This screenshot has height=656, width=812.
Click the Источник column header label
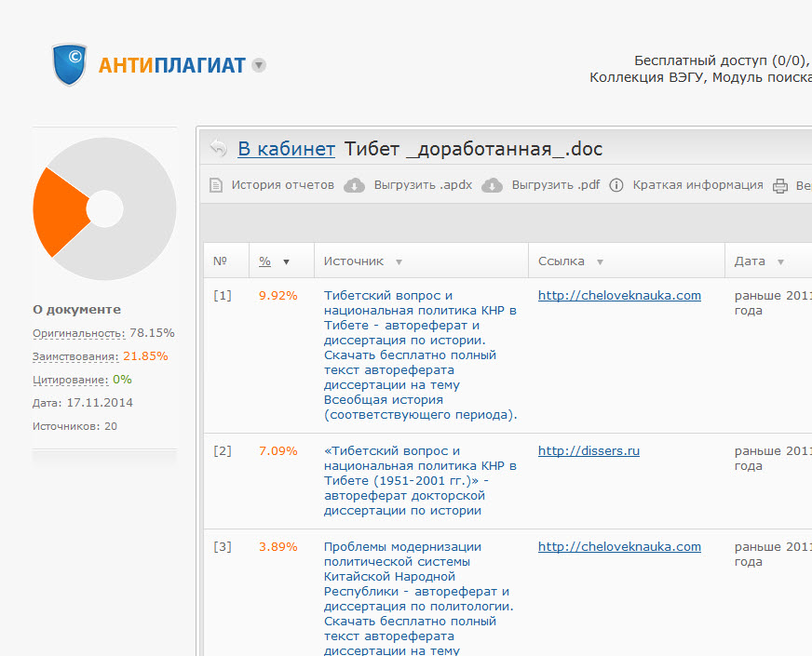(x=354, y=261)
